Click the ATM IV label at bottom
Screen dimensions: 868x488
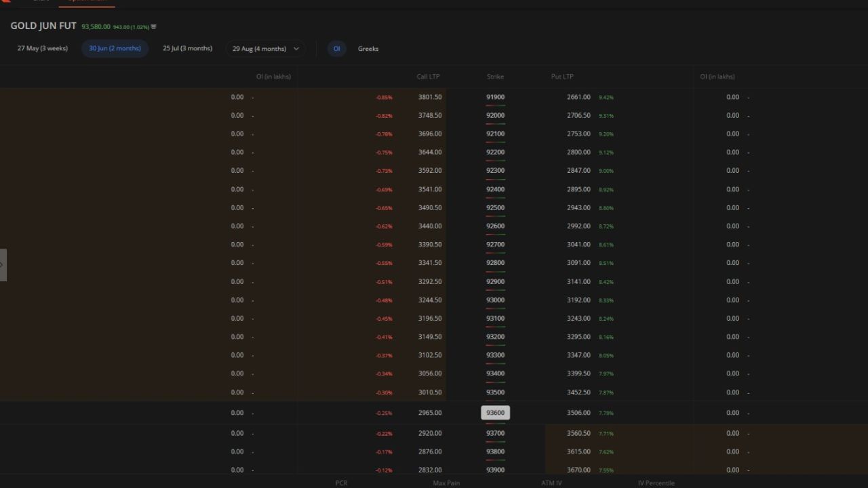click(x=551, y=483)
